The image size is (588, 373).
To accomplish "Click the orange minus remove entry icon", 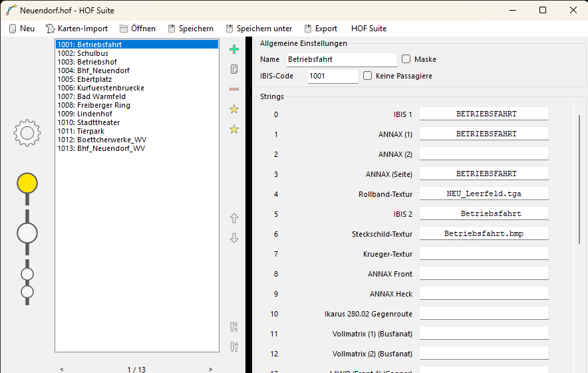I will 234,89.
